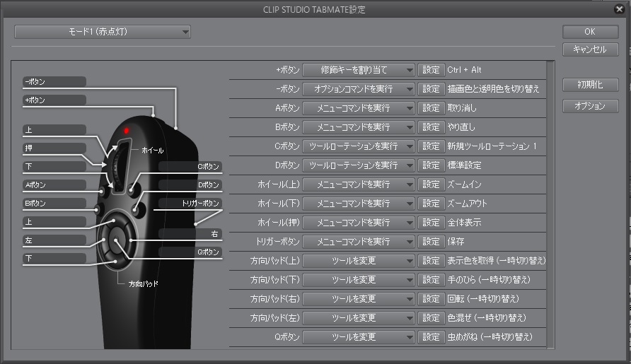Open the -ボタン action dropdown
The image size is (631, 364).
(x=359, y=89)
